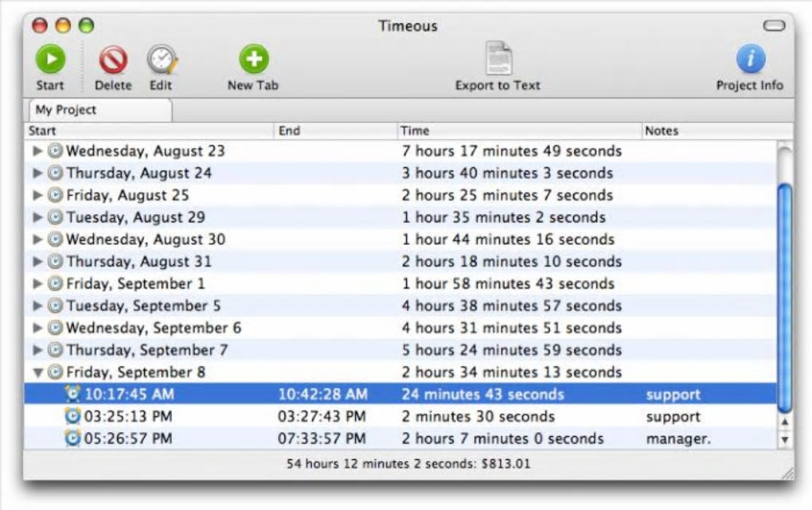The width and height of the screenshot is (812, 510).
Task: Select '4 hours 38 minutes 57 seconds' cell
Action: click(x=512, y=306)
